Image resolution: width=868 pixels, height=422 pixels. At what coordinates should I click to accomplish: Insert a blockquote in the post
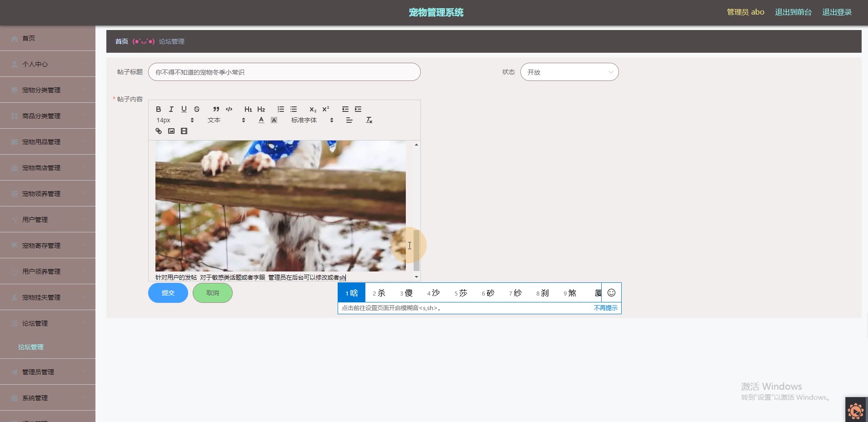click(x=216, y=109)
